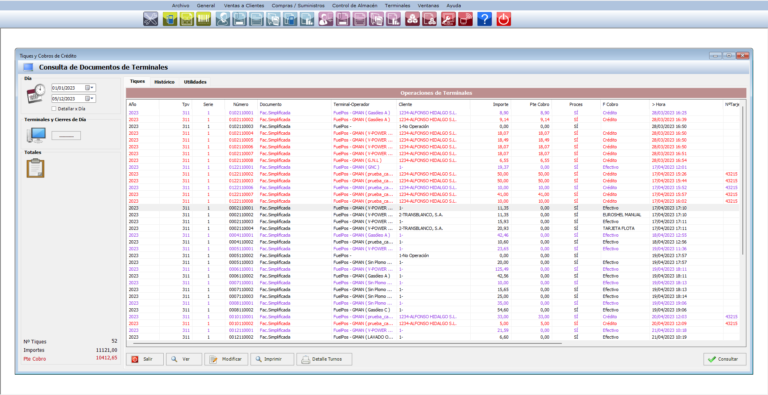The width and height of the screenshot is (768, 395).
Task: Click the clipboard icon under Totales
Action: (x=35, y=168)
